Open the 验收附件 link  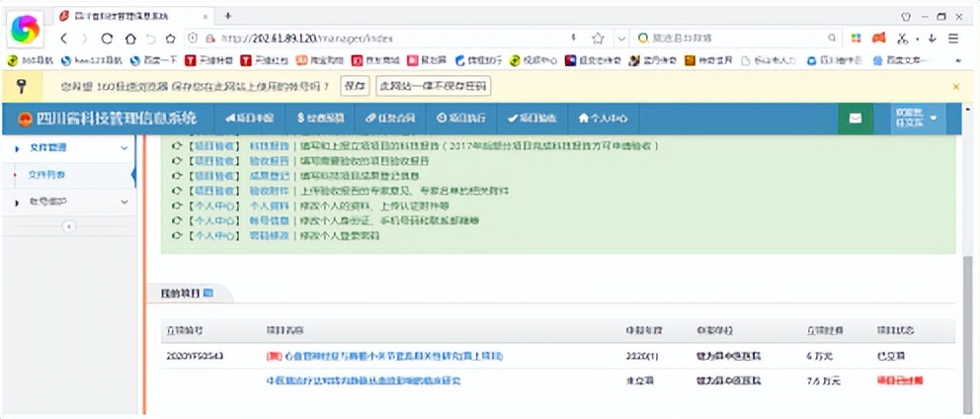click(x=270, y=191)
